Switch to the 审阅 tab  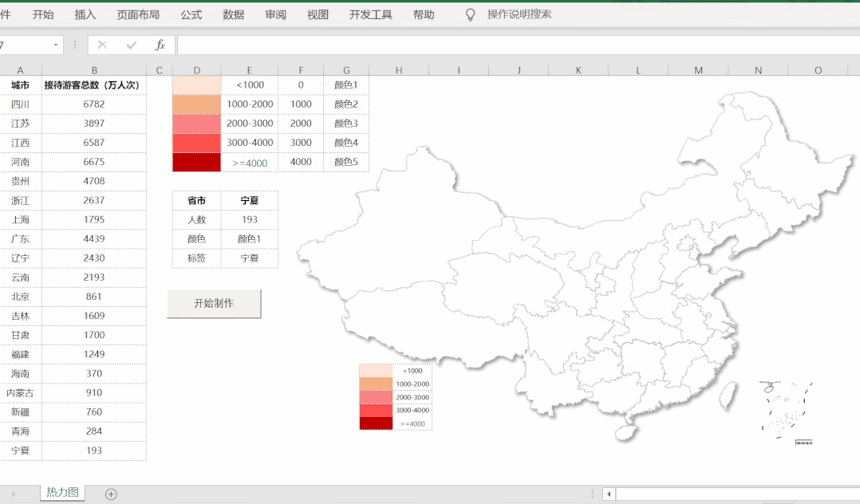(275, 15)
